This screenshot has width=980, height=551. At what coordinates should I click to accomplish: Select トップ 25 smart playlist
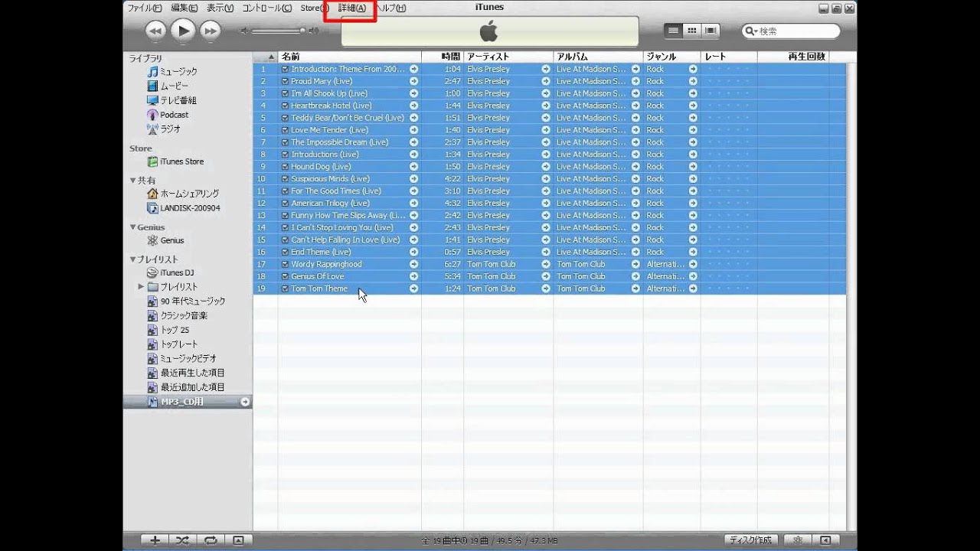[x=168, y=330]
